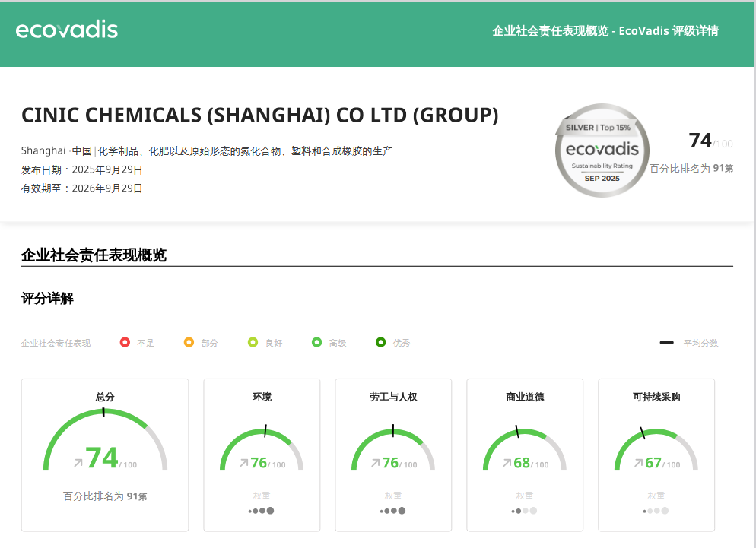Click the 环境 weight dots indicator
This screenshot has height=548, width=756.
coord(262,511)
